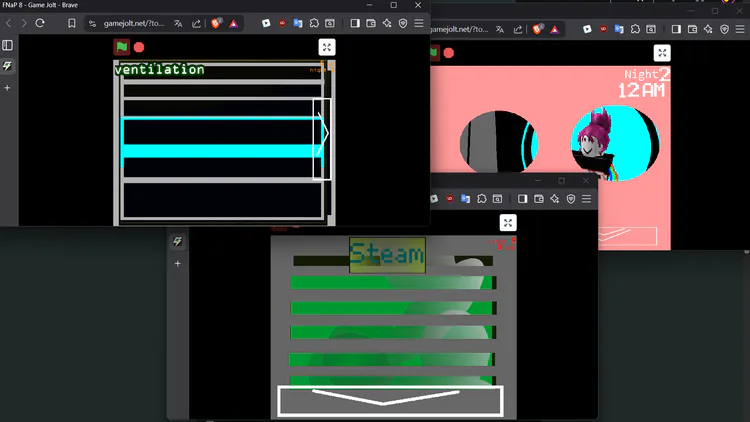Open hamburger menu in FNaP 8 window
Image resolution: width=750 pixels, height=422 pixels.
(x=419, y=23)
